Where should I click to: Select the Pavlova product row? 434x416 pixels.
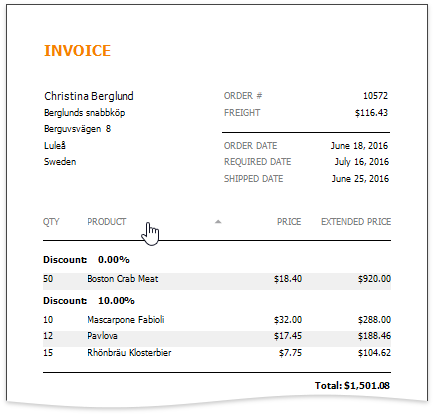click(217, 336)
